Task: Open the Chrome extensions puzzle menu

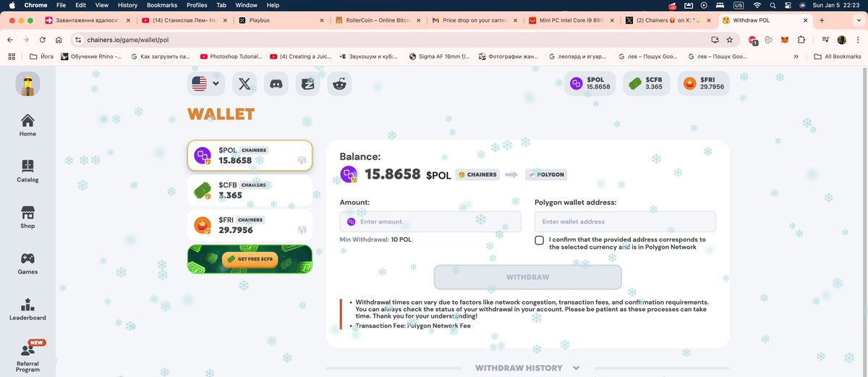Action: coord(801,40)
